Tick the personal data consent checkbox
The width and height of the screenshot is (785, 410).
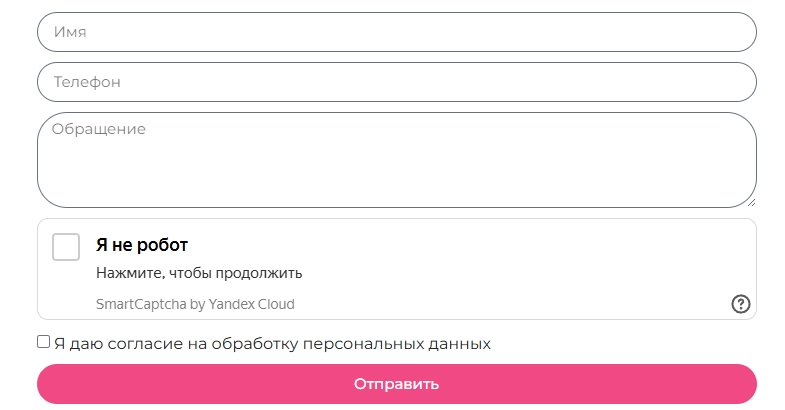pos(44,342)
